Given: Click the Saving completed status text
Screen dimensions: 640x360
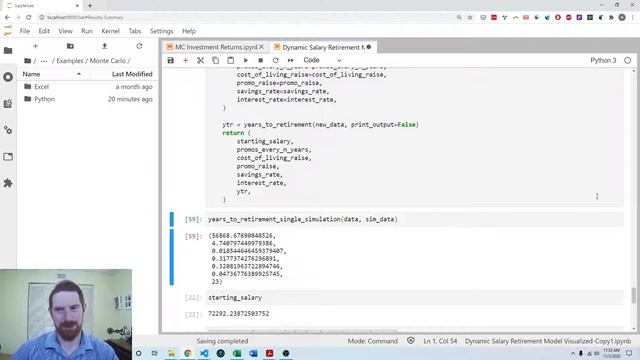Looking at the screenshot, I should click(x=222, y=341).
